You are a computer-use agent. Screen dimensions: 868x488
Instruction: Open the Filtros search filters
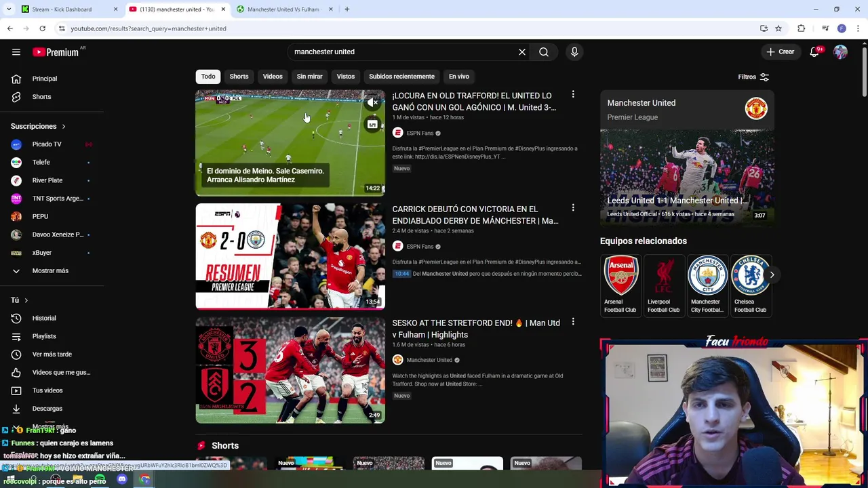753,77
